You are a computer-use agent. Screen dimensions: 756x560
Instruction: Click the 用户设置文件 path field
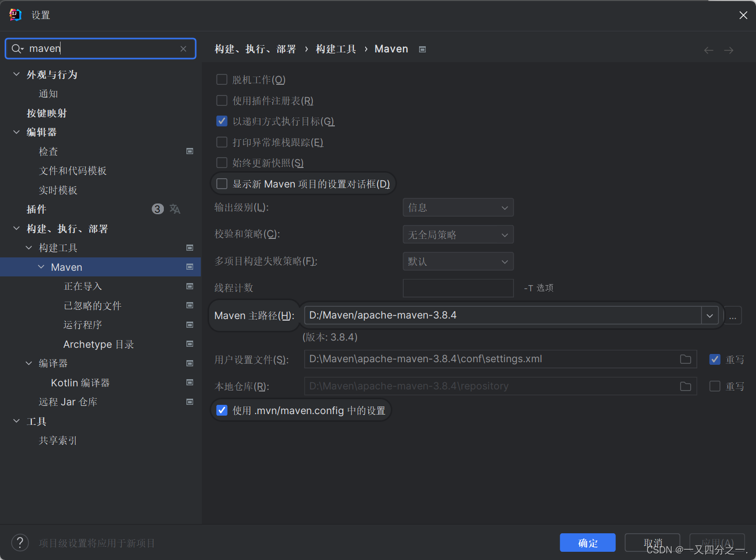pyautogui.click(x=500, y=359)
